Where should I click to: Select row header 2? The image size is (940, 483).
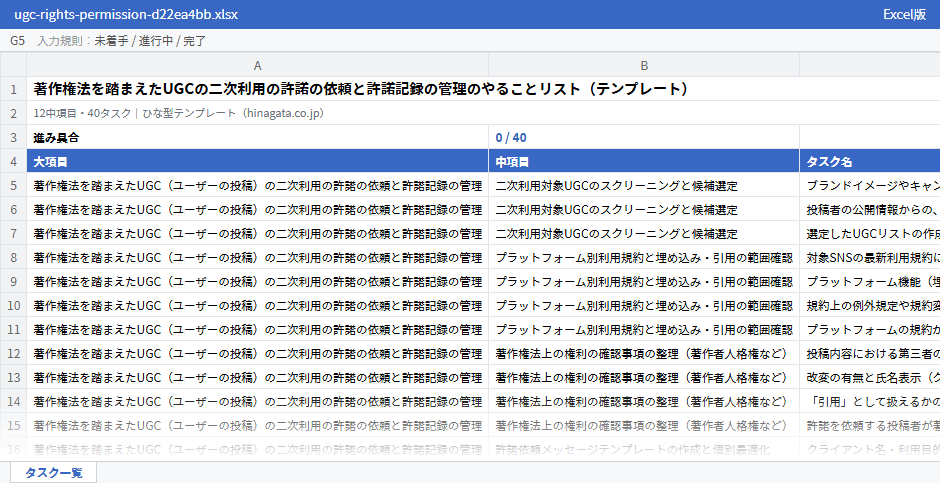(13, 113)
